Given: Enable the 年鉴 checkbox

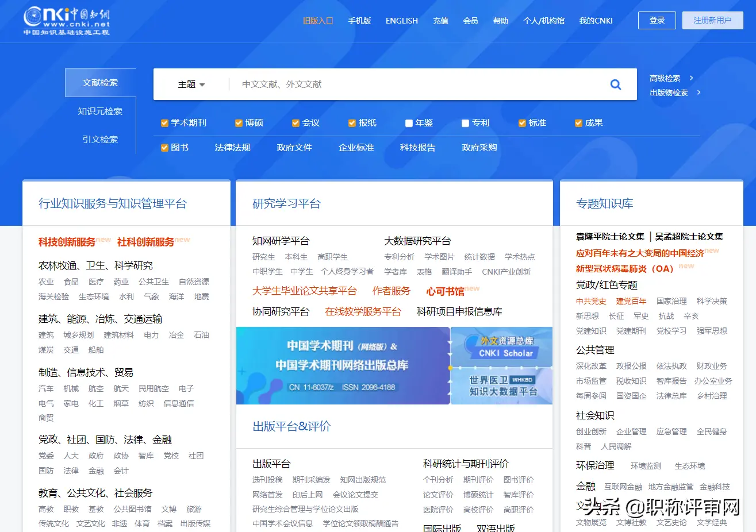Looking at the screenshot, I should click(409, 123).
